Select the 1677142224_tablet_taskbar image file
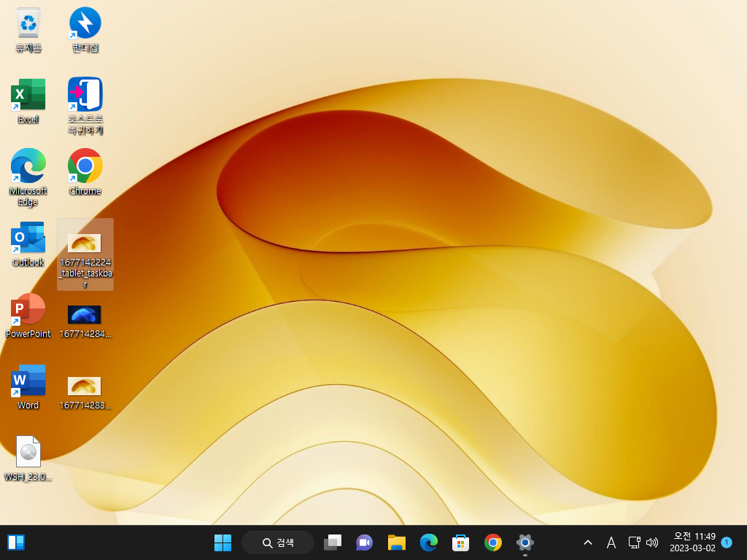Image resolution: width=747 pixels, height=560 pixels. click(85, 254)
